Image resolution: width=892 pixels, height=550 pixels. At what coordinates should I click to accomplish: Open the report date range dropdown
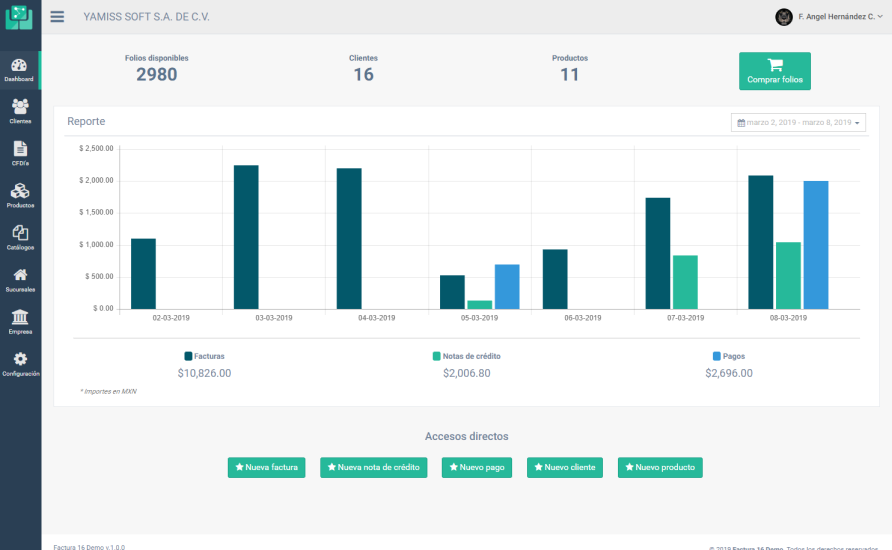[798, 122]
